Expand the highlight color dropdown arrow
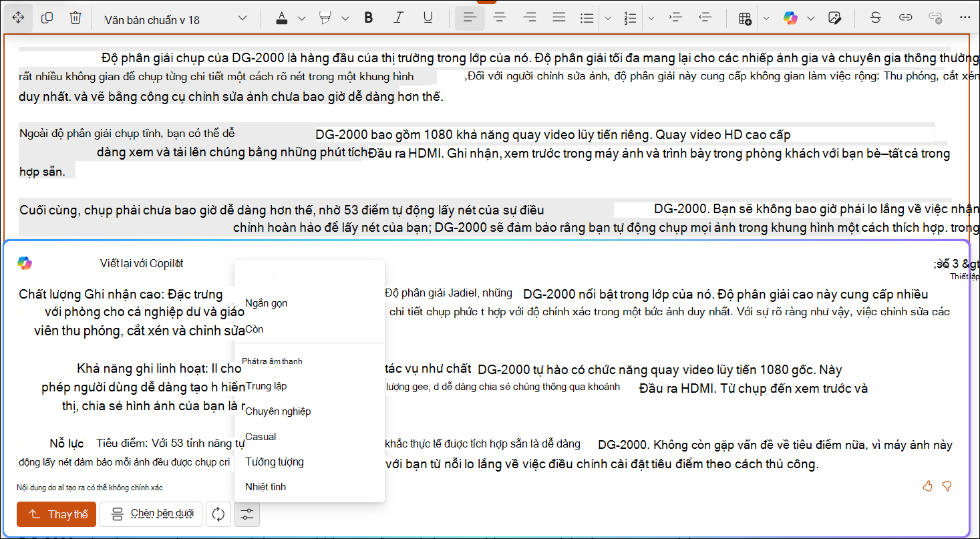 coord(345,18)
